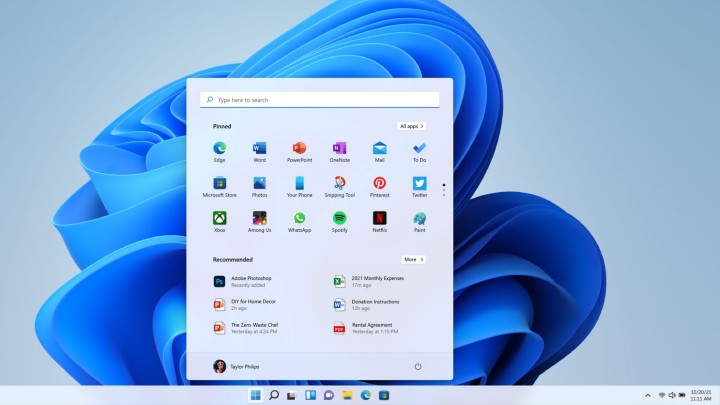Click the All apps button

[x=411, y=126]
